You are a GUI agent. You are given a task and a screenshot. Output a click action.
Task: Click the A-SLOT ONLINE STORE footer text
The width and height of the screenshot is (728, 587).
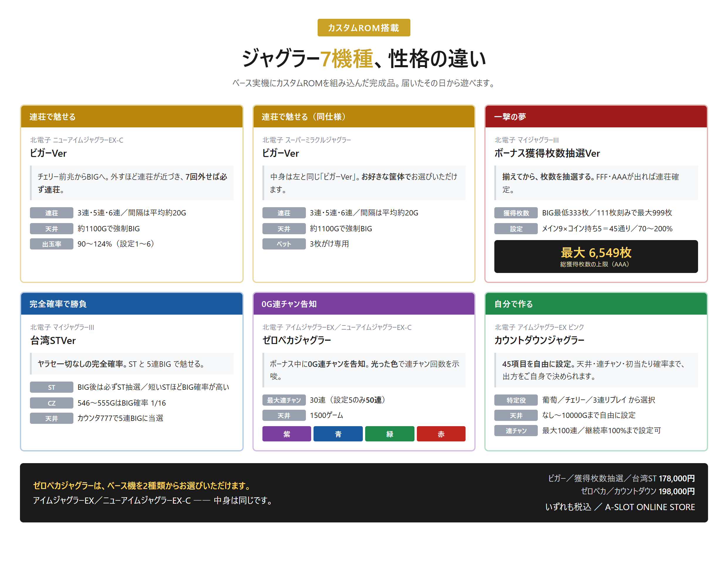tap(650, 507)
